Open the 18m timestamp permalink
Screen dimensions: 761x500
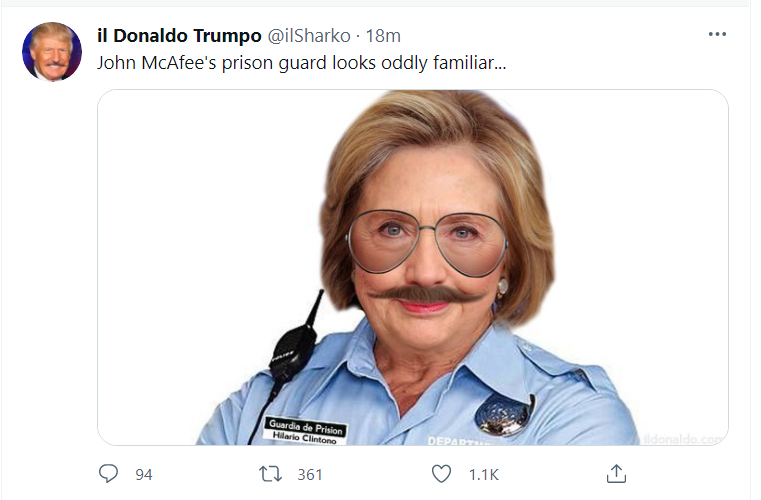[383, 35]
